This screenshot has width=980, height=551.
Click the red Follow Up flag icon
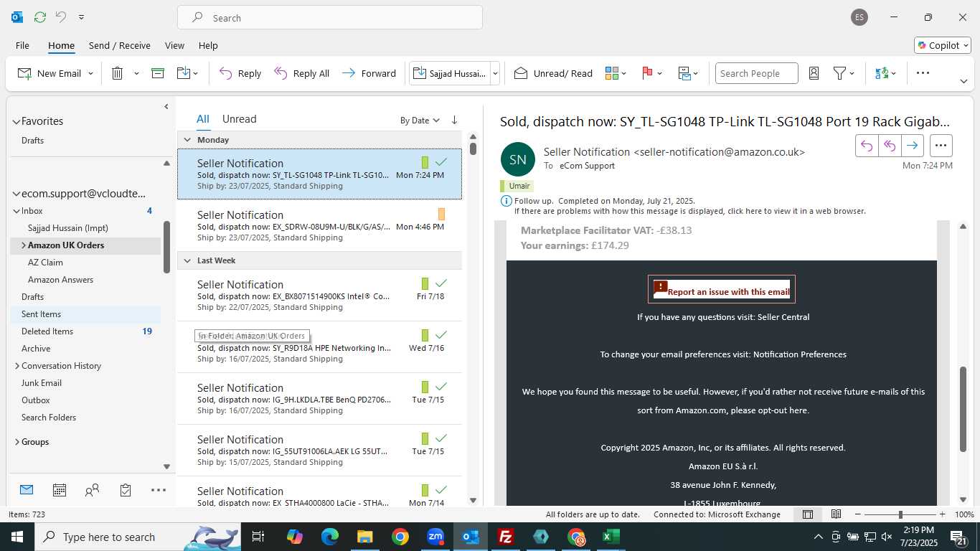pyautogui.click(x=647, y=73)
